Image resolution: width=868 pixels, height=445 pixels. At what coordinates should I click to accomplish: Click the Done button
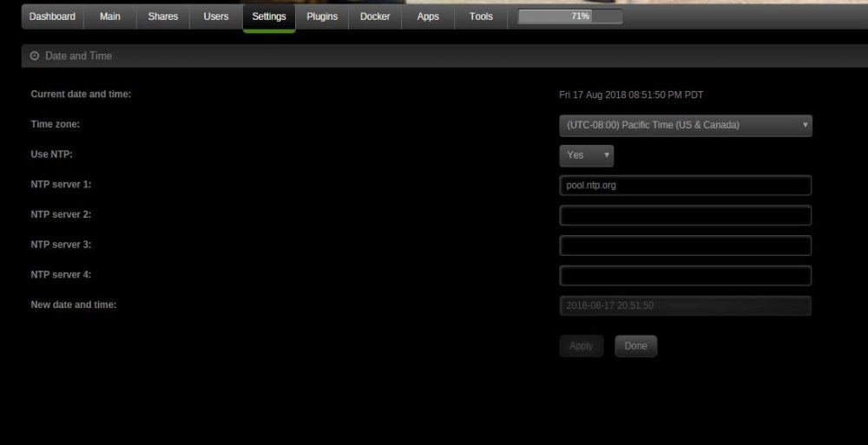tap(635, 346)
